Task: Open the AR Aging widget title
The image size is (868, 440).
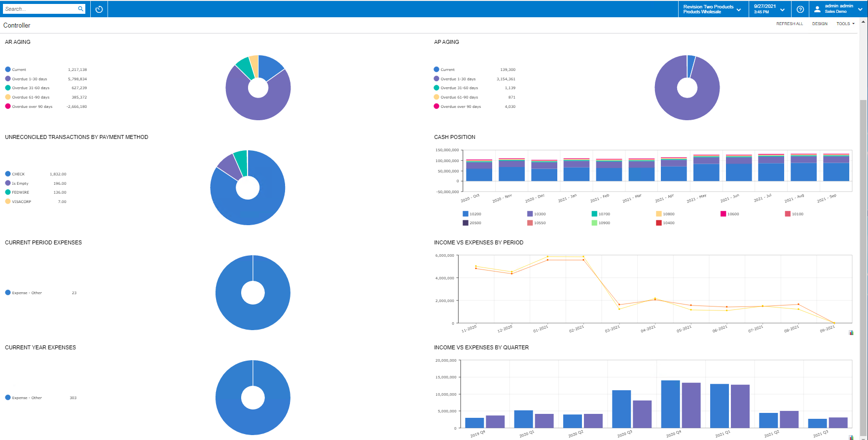Action: [18, 42]
